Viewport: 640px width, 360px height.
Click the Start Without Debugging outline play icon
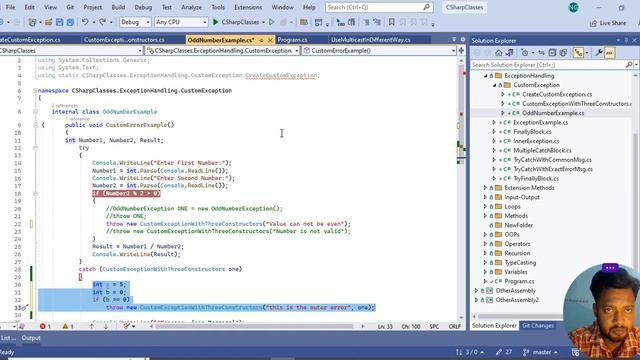tap(271, 22)
